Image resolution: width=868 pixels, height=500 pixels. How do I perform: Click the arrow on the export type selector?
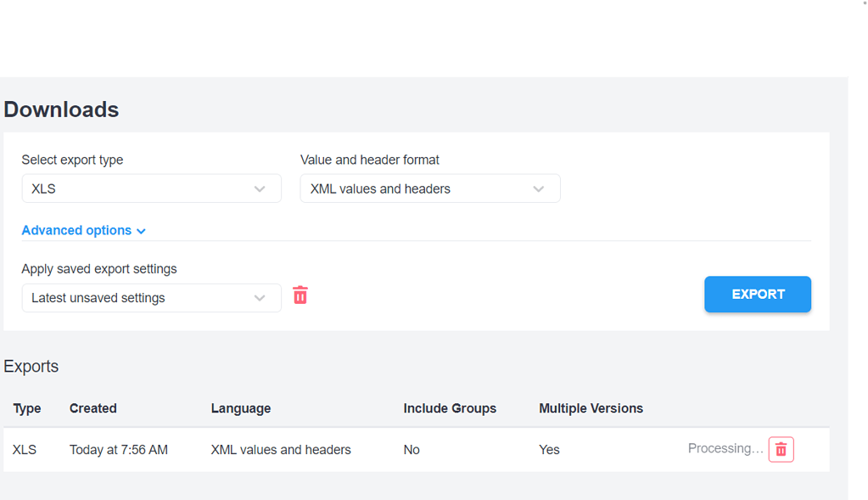(x=260, y=188)
